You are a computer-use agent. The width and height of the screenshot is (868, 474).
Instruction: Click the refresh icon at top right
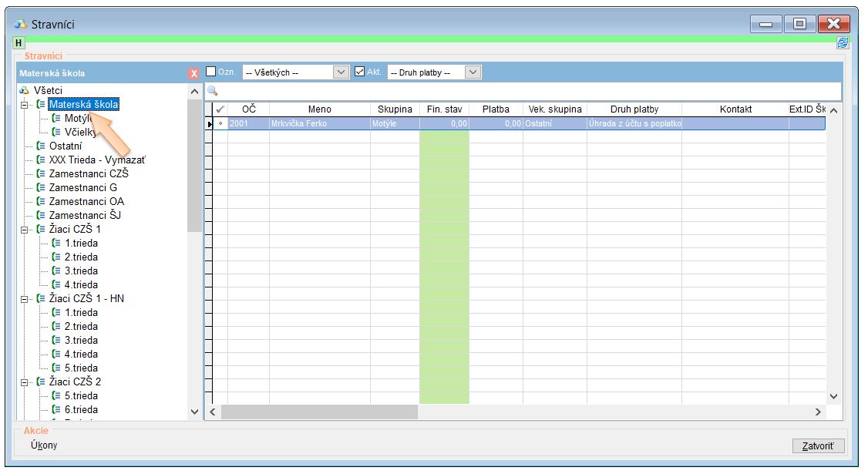[842, 44]
